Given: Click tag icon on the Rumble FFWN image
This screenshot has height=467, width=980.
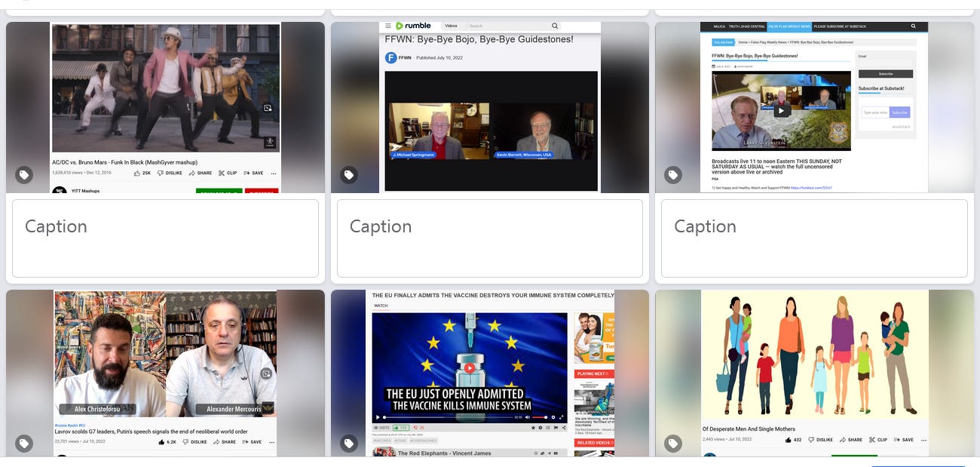Looking at the screenshot, I should click(348, 175).
